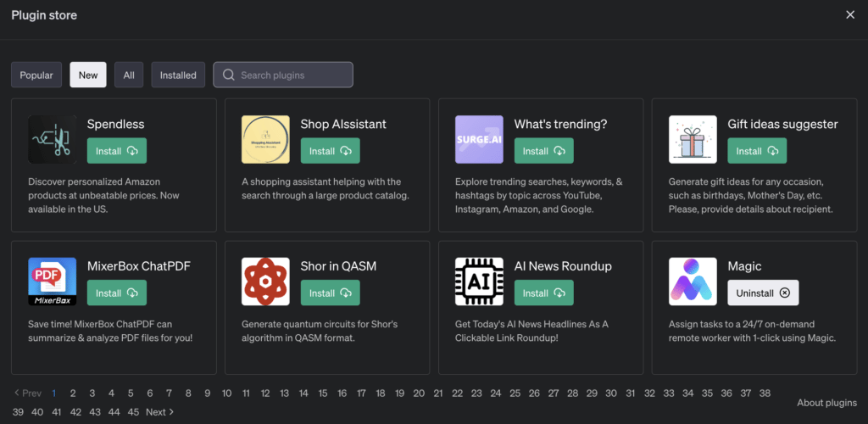This screenshot has width=868, height=424.
Task: Click the Spendless plugin scissors icon
Action: pyautogui.click(x=52, y=140)
